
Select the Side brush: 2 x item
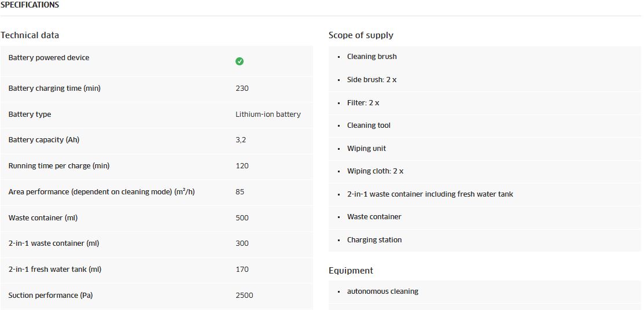click(x=371, y=80)
